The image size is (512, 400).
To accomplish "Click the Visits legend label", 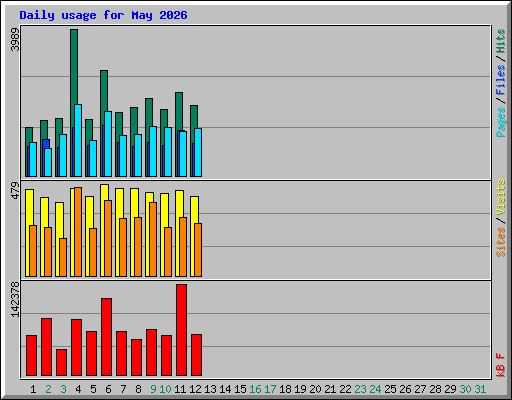I will click(500, 197).
